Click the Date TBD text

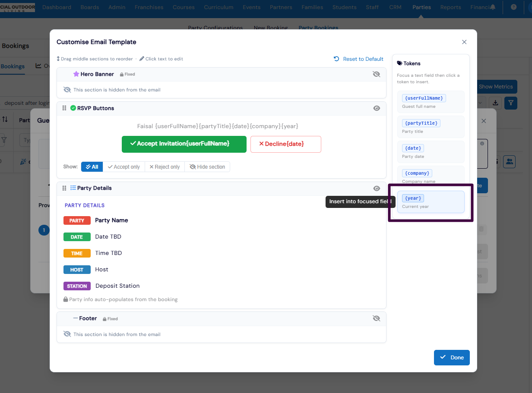[108, 236]
